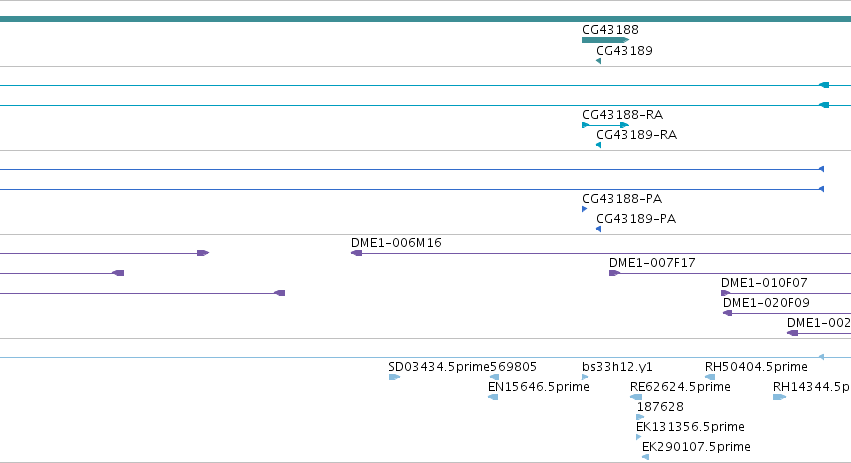Select the RE62624.5prime EST glyph
The width and height of the screenshot is (851, 463).
(x=636, y=397)
